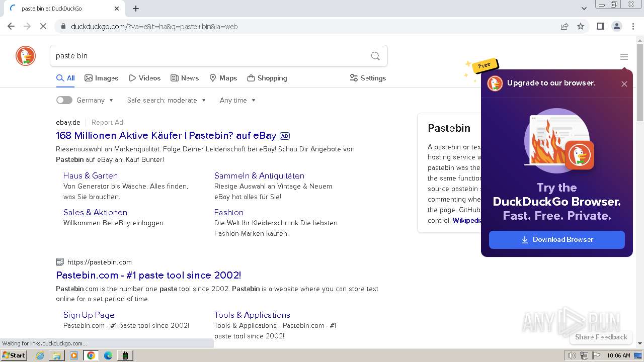Image resolution: width=644 pixels, height=362 pixels.
Task: Expand the Germany region dropdown
Action: pyautogui.click(x=95, y=100)
